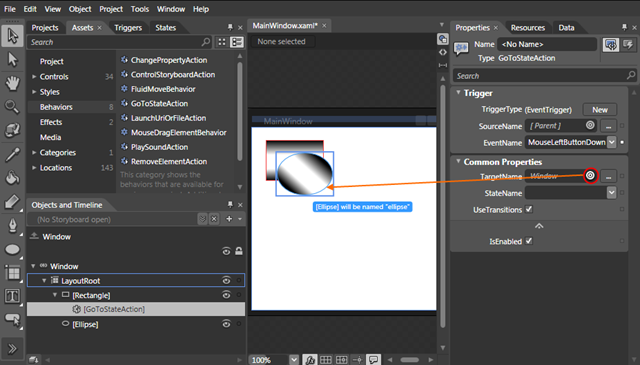Select the Button control tool
The width and height of the screenshot is (640, 365).
click(x=12, y=320)
